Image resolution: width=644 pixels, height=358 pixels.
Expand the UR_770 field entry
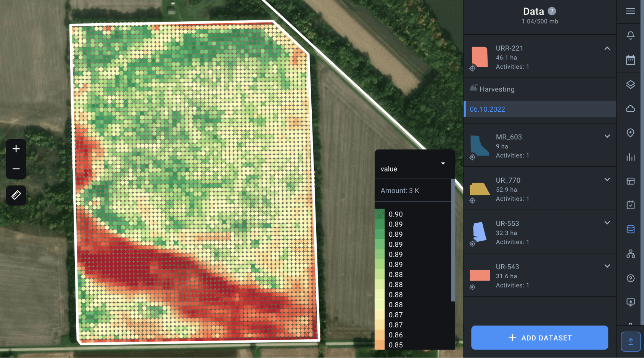(607, 180)
